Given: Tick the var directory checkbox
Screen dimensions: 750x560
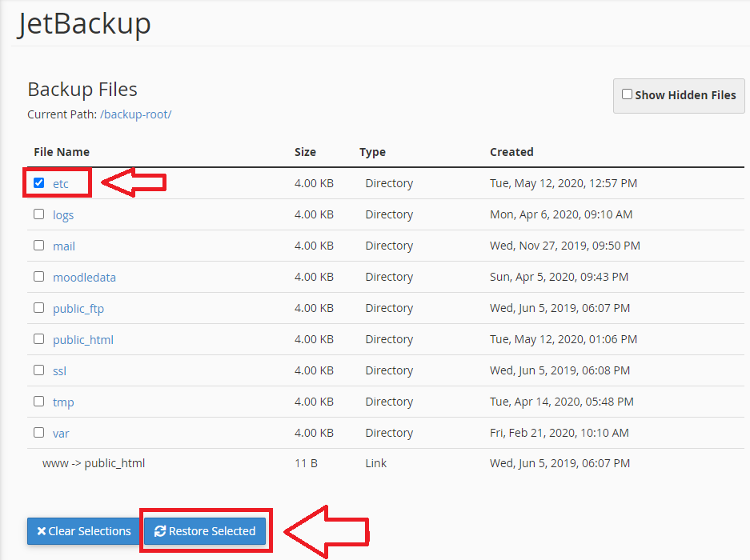Looking at the screenshot, I should pos(38,432).
